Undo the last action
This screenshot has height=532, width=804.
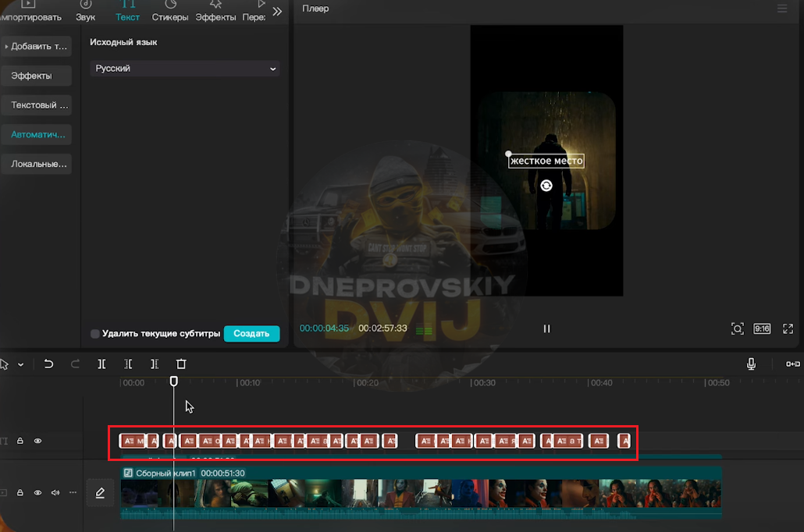click(x=48, y=364)
